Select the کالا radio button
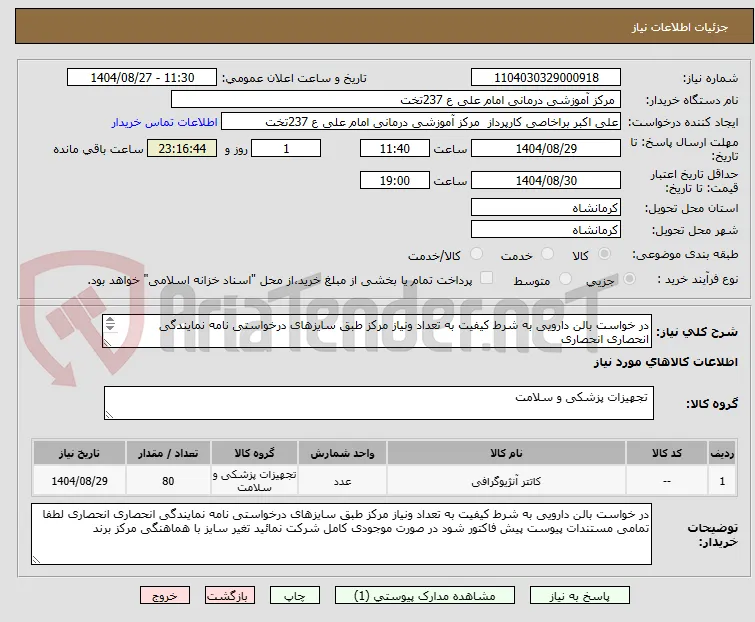The height and width of the screenshot is (622, 755). (x=604, y=254)
